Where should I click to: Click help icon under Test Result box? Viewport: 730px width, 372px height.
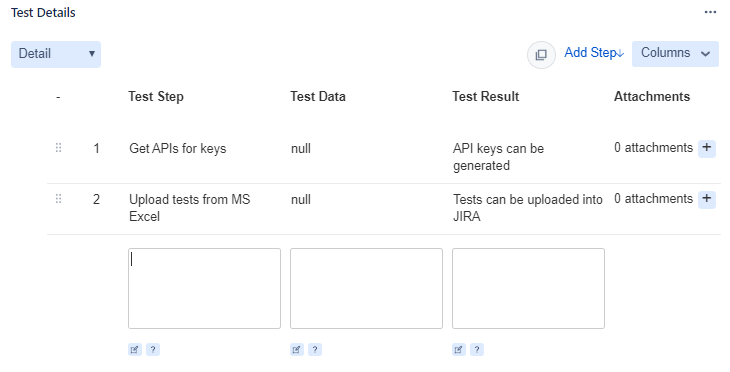477,350
